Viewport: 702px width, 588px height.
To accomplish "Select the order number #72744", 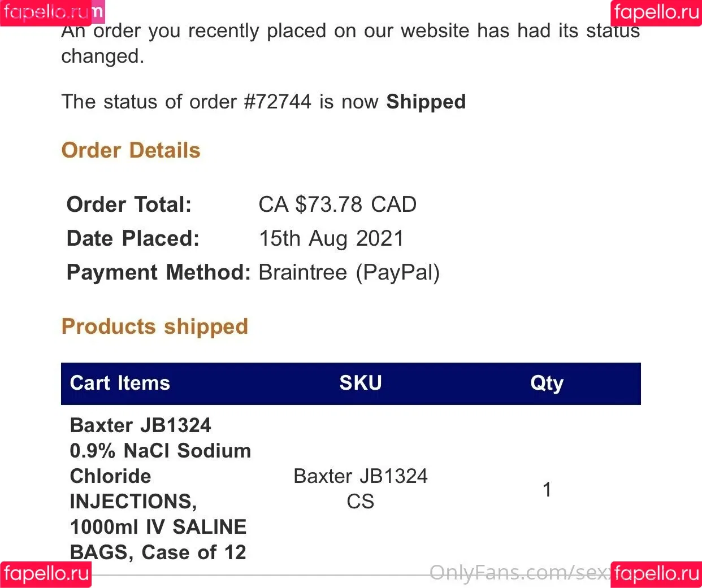I will tap(278, 102).
